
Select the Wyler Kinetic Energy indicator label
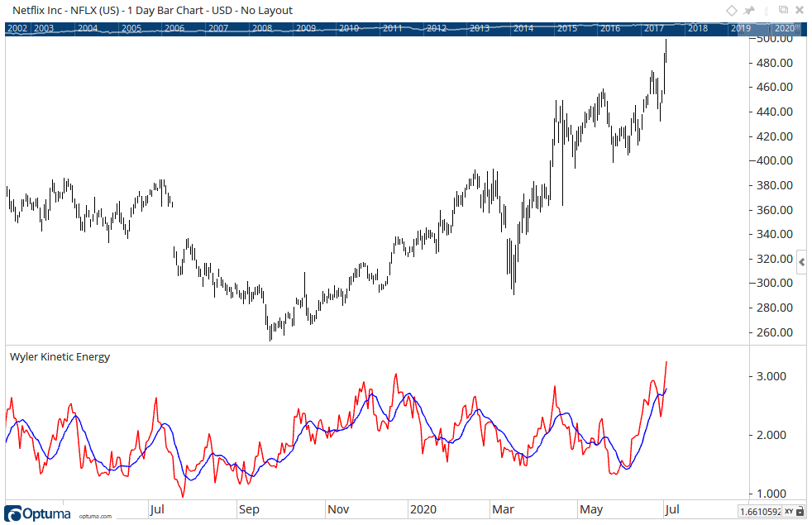pos(60,356)
